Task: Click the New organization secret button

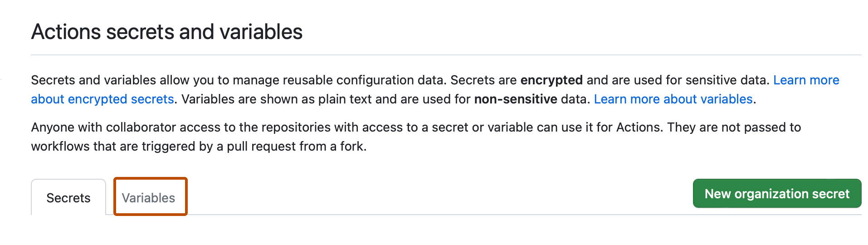Action: pos(776,194)
